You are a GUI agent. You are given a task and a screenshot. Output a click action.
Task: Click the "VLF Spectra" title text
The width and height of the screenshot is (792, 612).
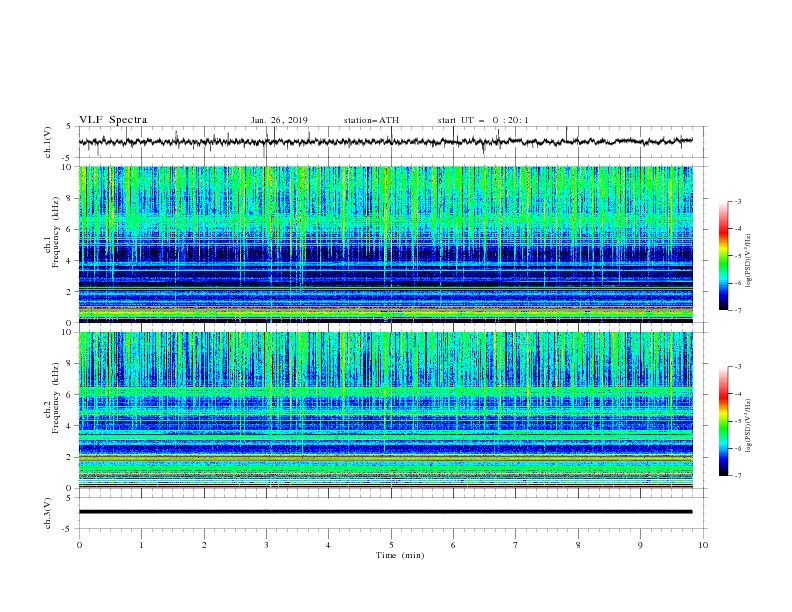click(113, 120)
